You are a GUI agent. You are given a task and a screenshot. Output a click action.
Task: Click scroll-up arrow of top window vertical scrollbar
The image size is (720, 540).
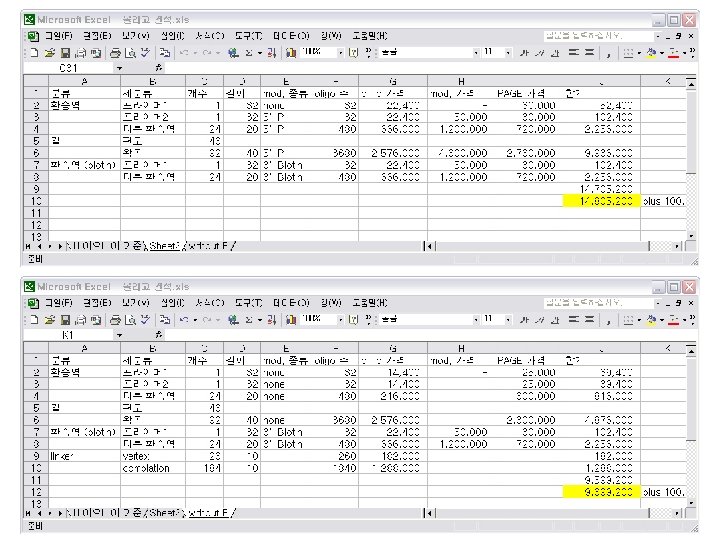click(x=691, y=83)
